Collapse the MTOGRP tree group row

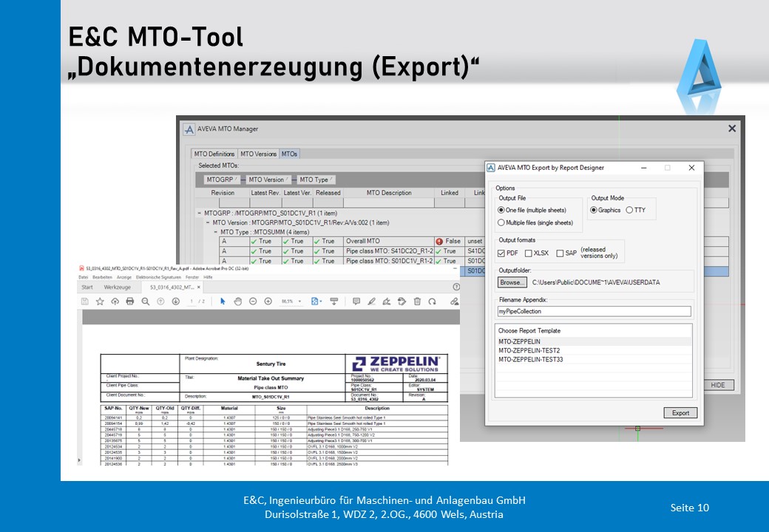click(x=200, y=213)
